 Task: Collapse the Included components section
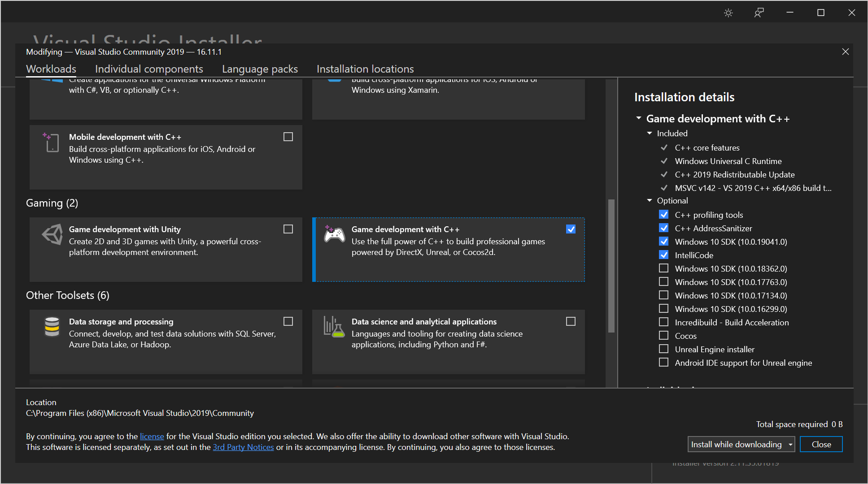pos(650,133)
